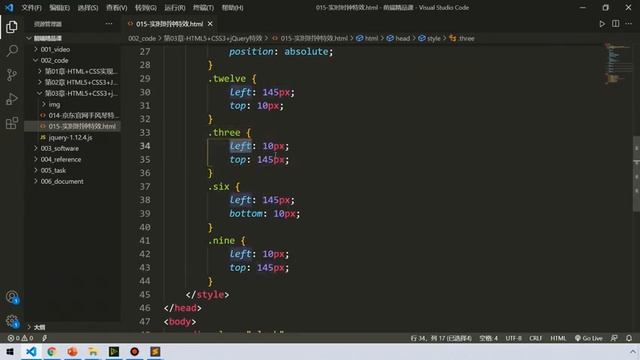Select the 015 html editor tab
The width and height of the screenshot is (640, 360).
coord(169,24)
